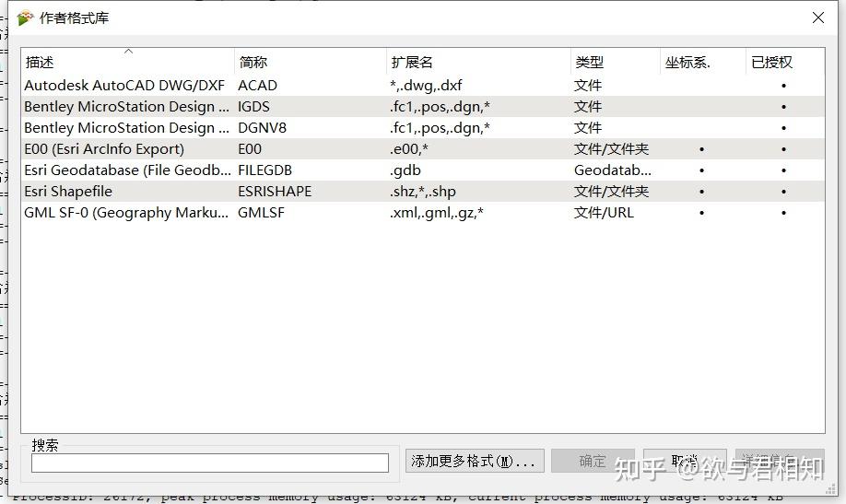Click the .gdb extension cell

[405, 170]
